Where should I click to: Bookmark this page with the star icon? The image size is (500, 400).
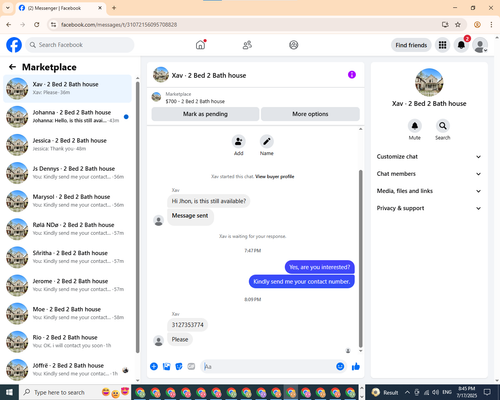coord(458,25)
